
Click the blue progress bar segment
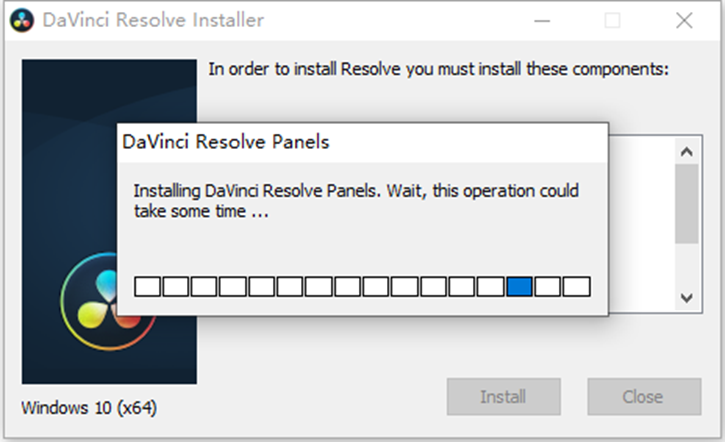(x=519, y=287)
